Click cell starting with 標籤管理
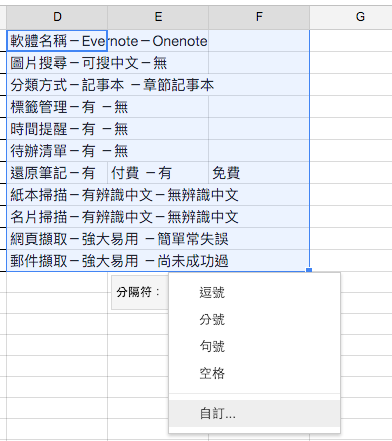Image resolution: width=392 pixels, height=441 pixels. tap(57, 107)
